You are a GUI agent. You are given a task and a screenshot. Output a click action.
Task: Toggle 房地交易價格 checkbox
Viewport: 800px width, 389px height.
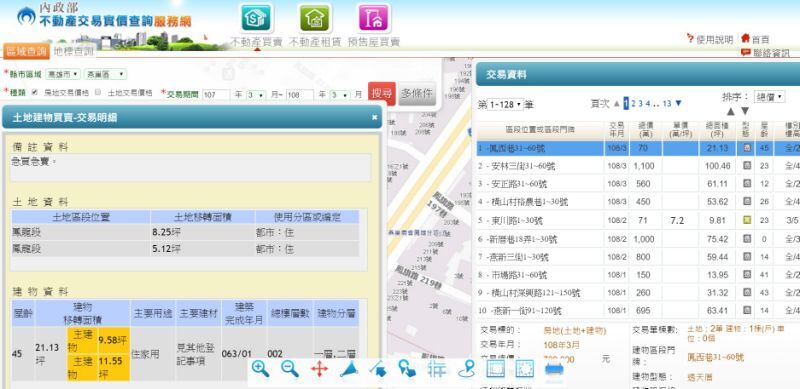(35, 92)
